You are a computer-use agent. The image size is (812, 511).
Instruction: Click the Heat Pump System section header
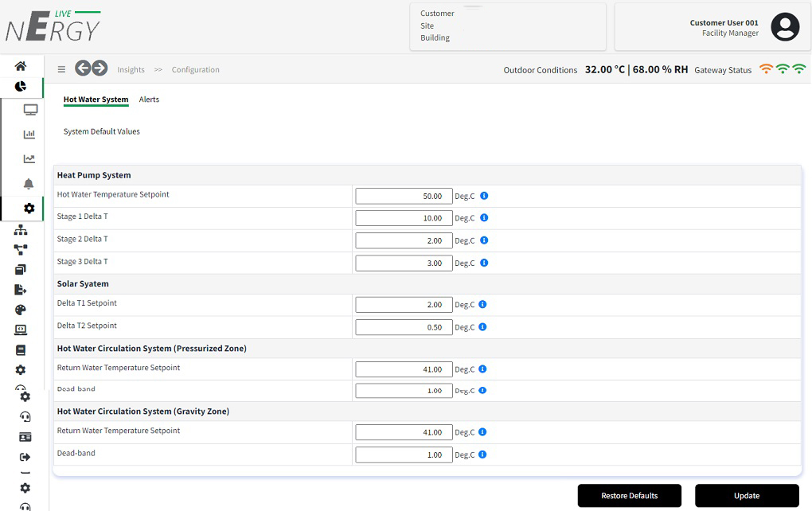pos(94,175)
